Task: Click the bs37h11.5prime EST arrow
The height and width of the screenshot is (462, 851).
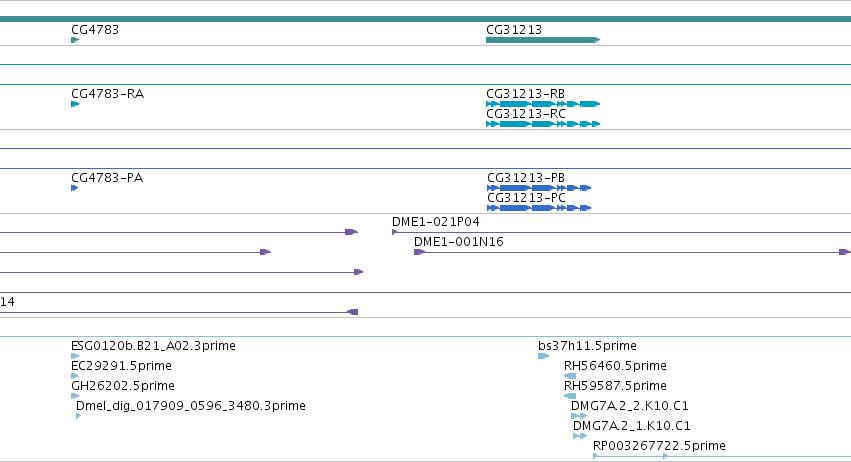Action: [x=543, y=356]
